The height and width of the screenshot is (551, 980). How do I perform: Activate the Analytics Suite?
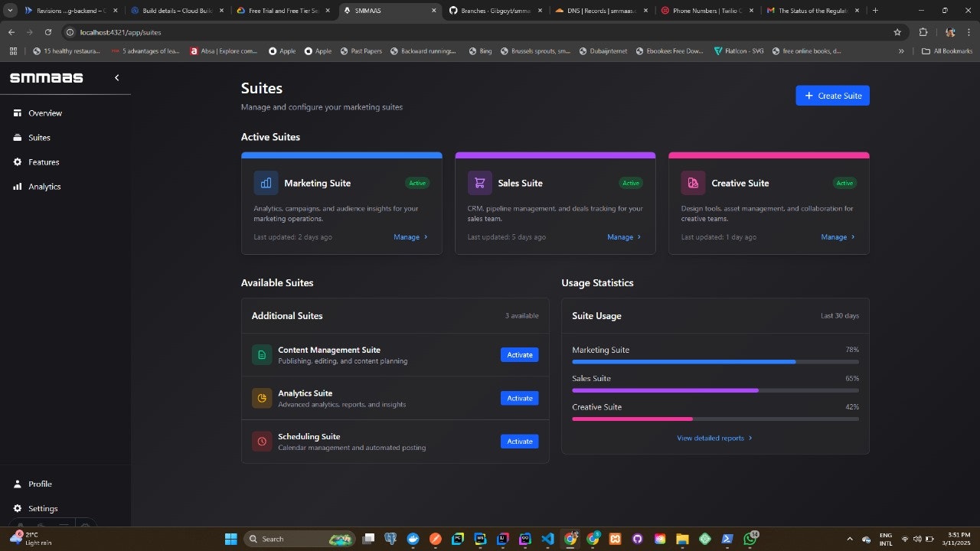pos(519,398)
